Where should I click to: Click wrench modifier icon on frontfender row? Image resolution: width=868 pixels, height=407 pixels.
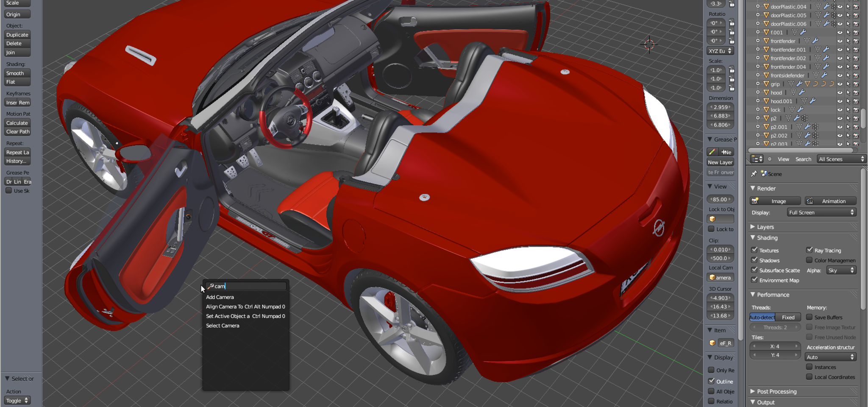click(x=815, y=41)
